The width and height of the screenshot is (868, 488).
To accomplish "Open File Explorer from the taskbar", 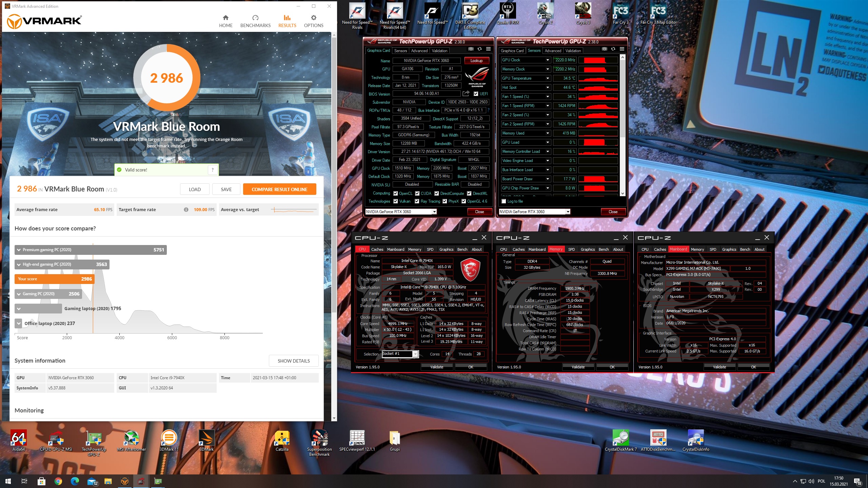I will click(x=108, y=481).
